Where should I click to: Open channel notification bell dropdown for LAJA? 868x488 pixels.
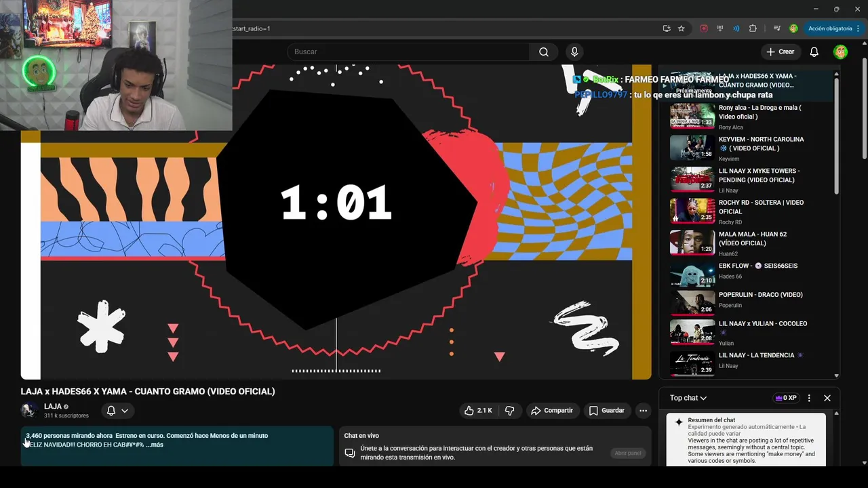(118, 411)
